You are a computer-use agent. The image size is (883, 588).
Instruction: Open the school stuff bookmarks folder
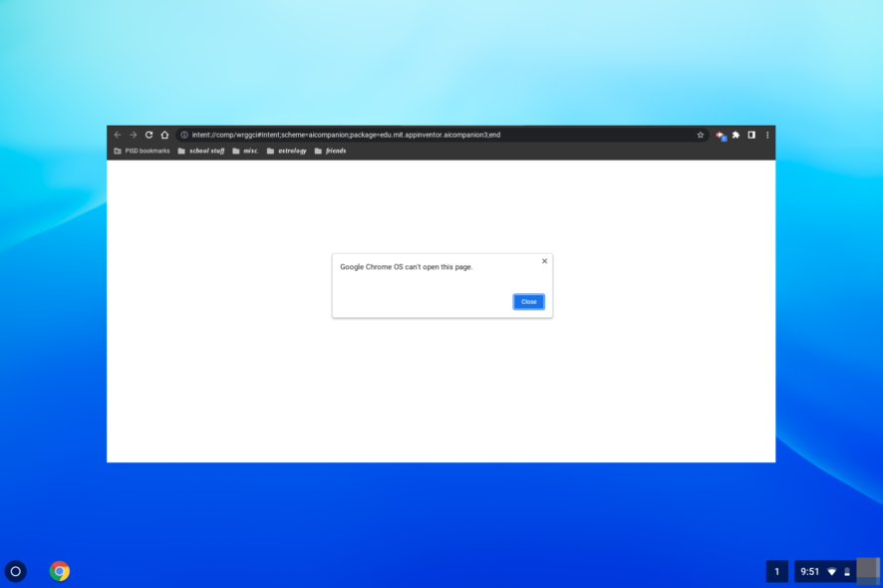click(201, 150)
